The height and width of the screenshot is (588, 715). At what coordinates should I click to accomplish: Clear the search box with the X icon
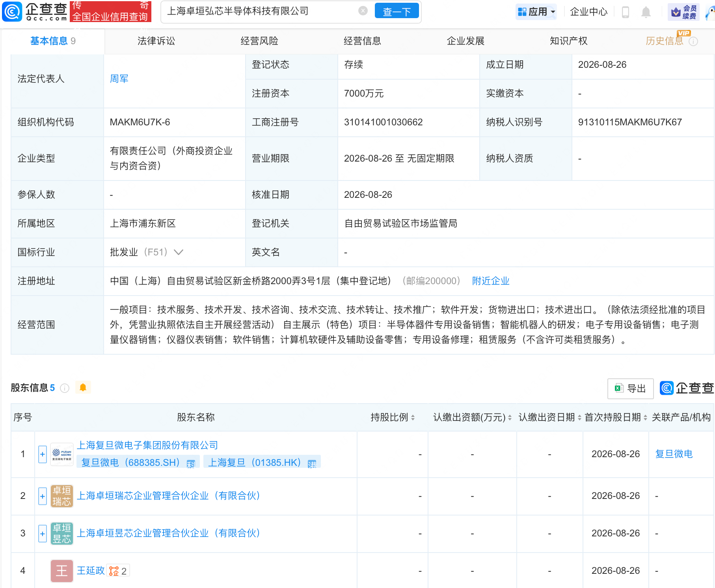(363, 11)
